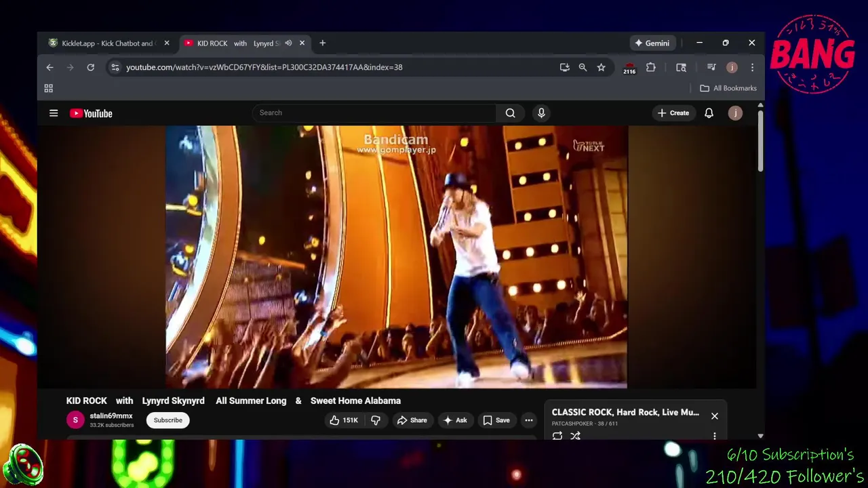Ask about the video
Viewport: 868px width, 488px height.
[x=455, y=420]
